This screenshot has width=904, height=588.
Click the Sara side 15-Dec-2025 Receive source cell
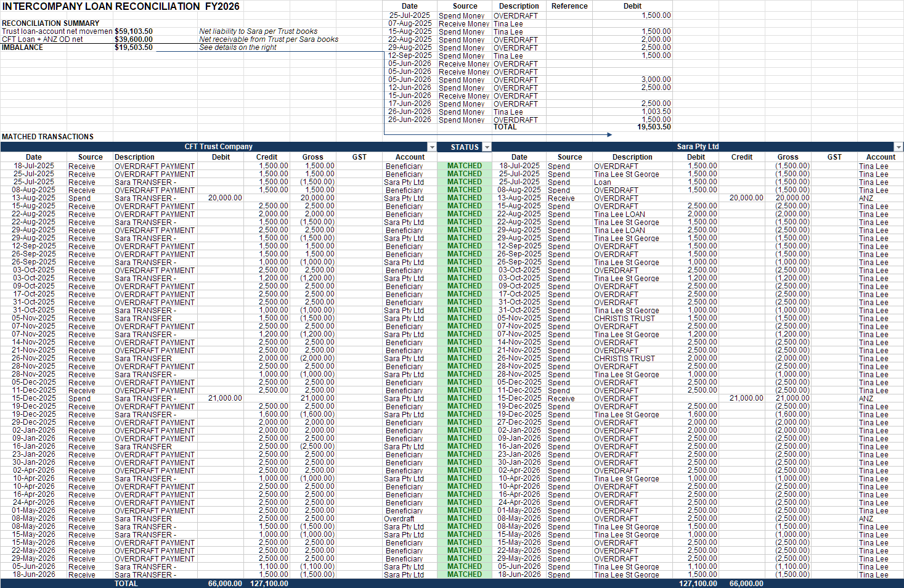(561, 398)
